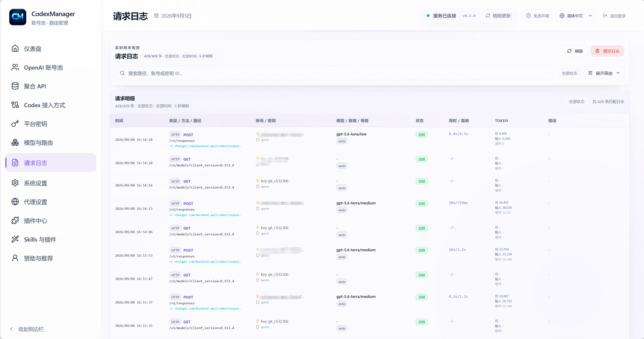Open 平台密钥 key icon

[x=15, y=124]
